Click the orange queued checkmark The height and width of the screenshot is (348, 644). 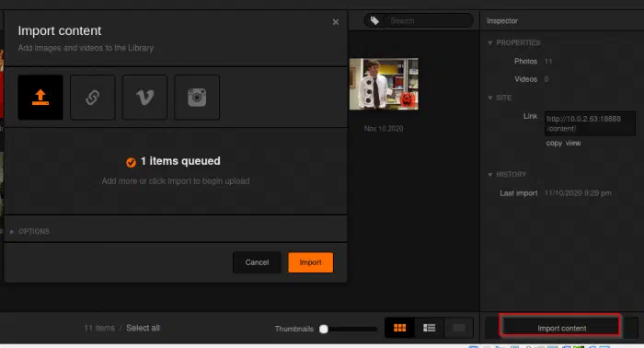click(x=131, y=162)
